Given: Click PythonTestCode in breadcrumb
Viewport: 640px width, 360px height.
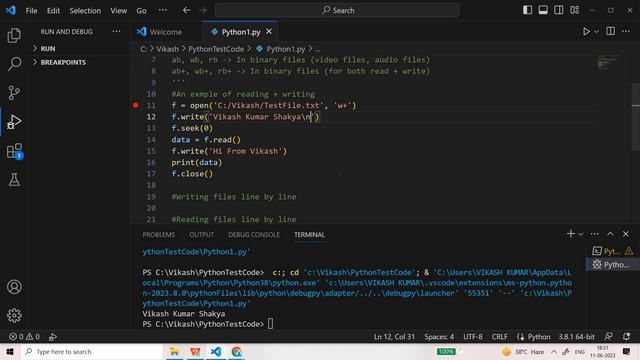Looking at the screenshot, I should click(216, 49).
